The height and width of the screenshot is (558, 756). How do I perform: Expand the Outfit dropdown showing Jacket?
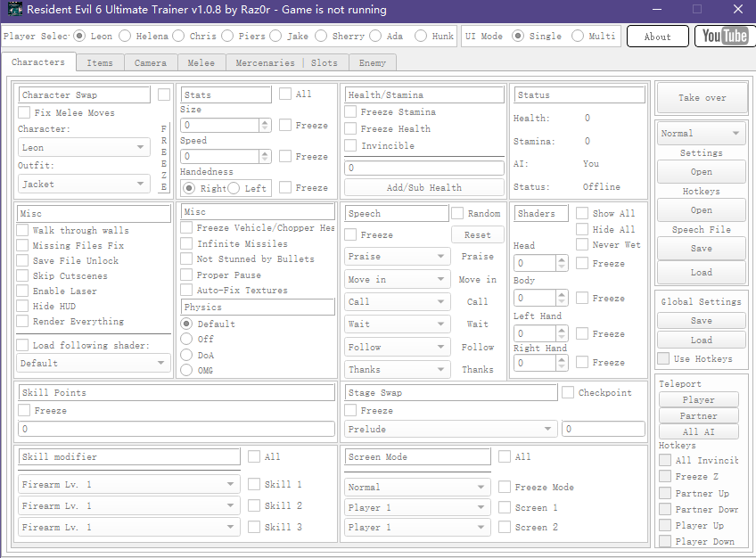tap(84, 184)
